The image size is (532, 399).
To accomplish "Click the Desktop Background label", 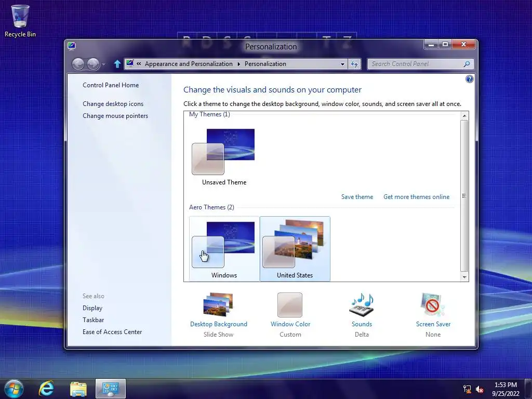I will point(219,324).
